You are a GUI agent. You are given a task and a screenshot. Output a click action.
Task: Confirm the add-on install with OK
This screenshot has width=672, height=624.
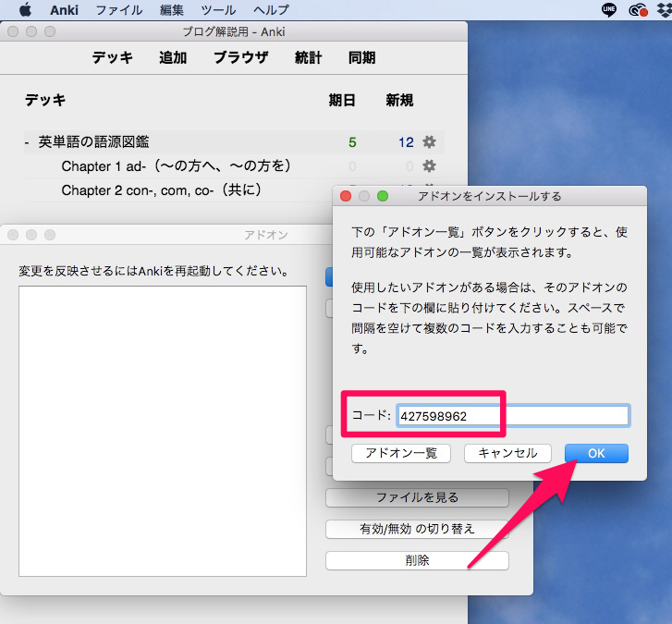(x=596, y=453)
